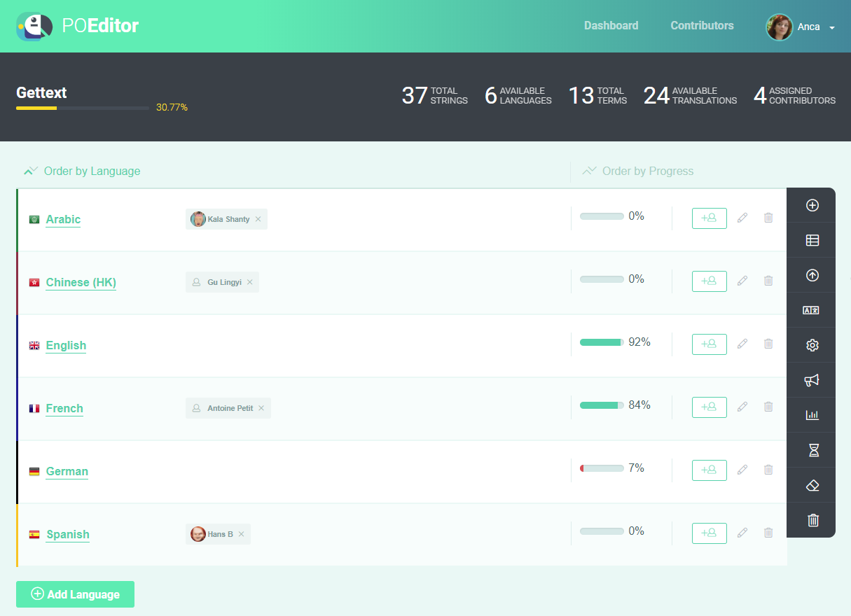
Task: Sort list with Order by Language
Action: click(x=82, y=171)
